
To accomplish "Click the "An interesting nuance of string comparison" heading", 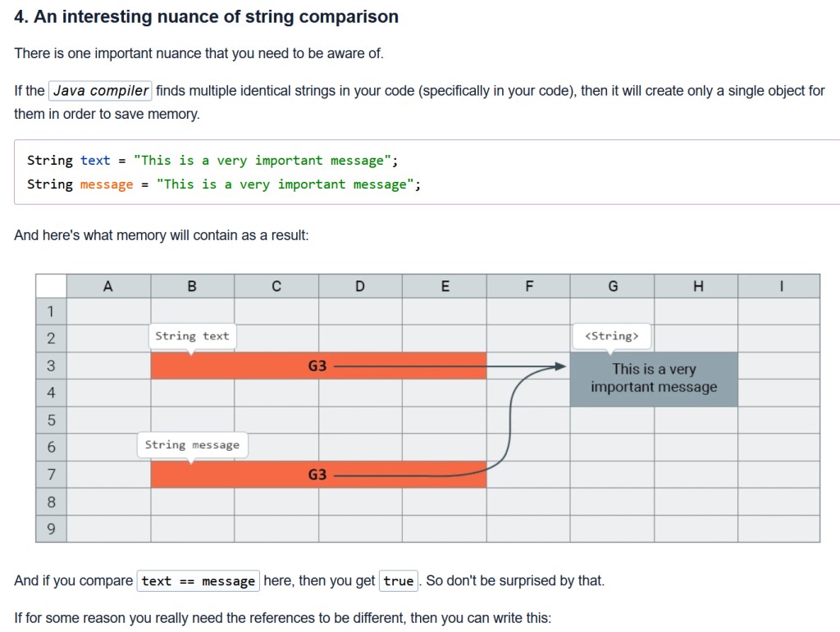I will (207, 16).
